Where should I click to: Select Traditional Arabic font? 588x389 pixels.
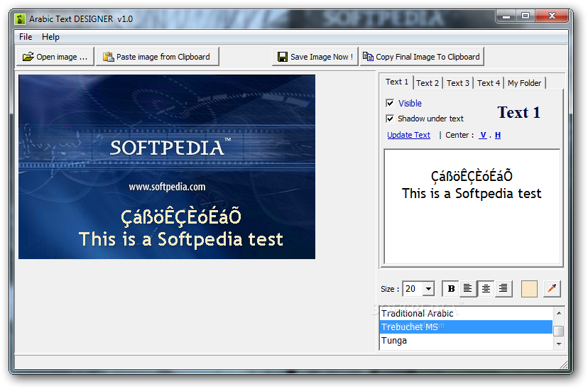[x=466, y=313]
